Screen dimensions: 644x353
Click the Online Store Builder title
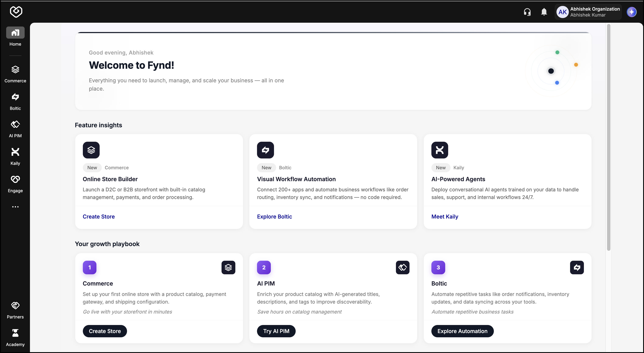click(110, 179)
